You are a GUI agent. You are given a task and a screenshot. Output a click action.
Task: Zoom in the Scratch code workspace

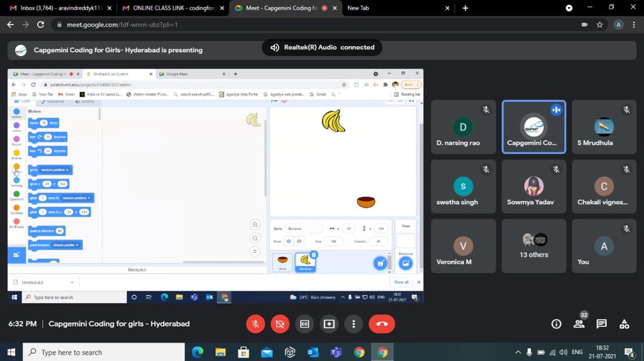(x=255, y=225)
